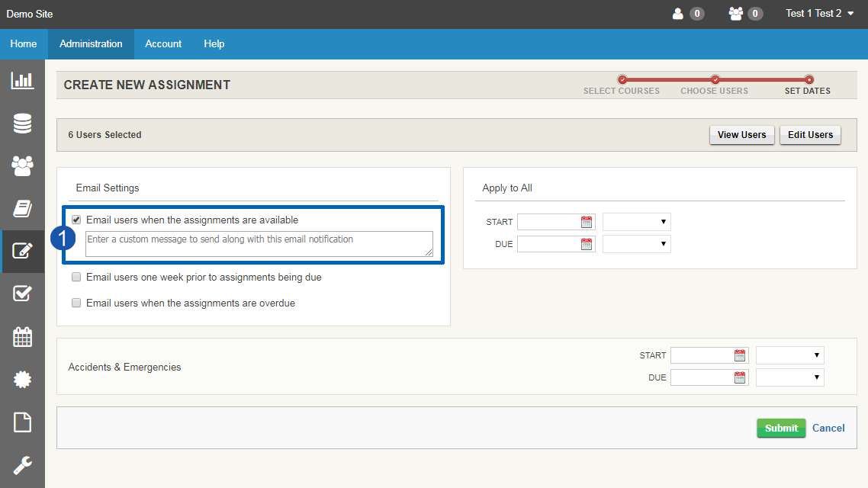Image resolution: width=868 pixels, height=488 pixels.
Task: Click the View Users button
Action: click(x=742, y=135)
